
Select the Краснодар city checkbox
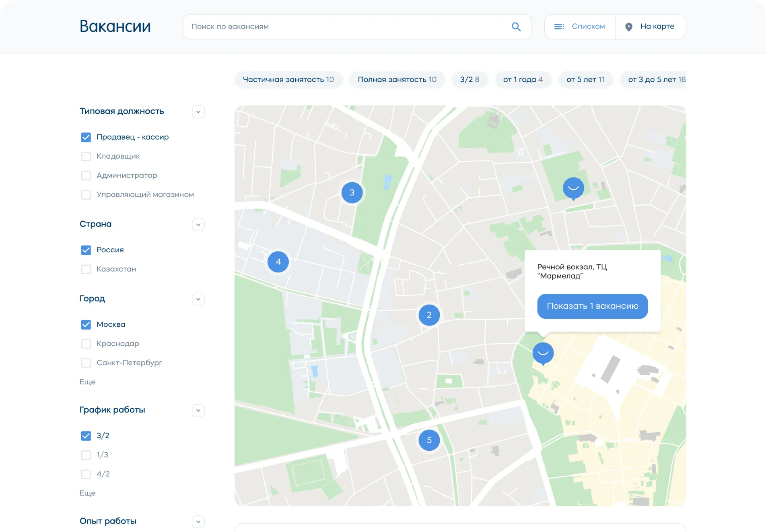coord(86,344)
